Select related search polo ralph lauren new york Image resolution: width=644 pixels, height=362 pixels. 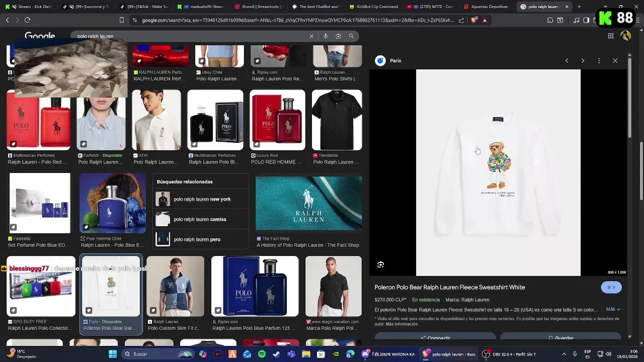point(201,199)
